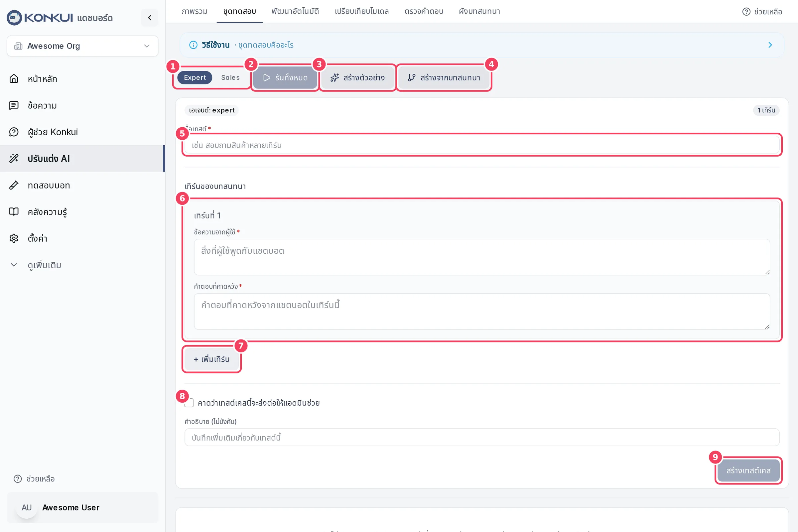Tick the checkbox for ส่งต่อให้แอดมินช่วย
This screenshot has width=798, height=532.
(x=189, y=403)
